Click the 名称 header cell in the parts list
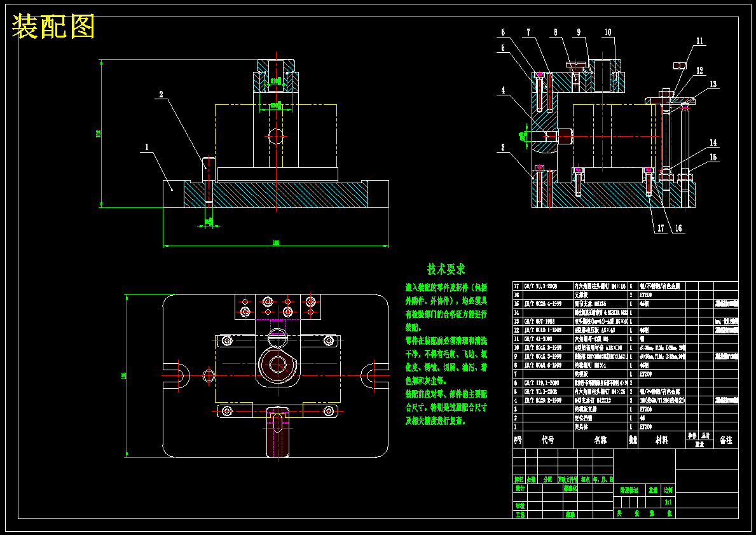Viewport: 756px width, 535px height. click(x=600, y=440)
